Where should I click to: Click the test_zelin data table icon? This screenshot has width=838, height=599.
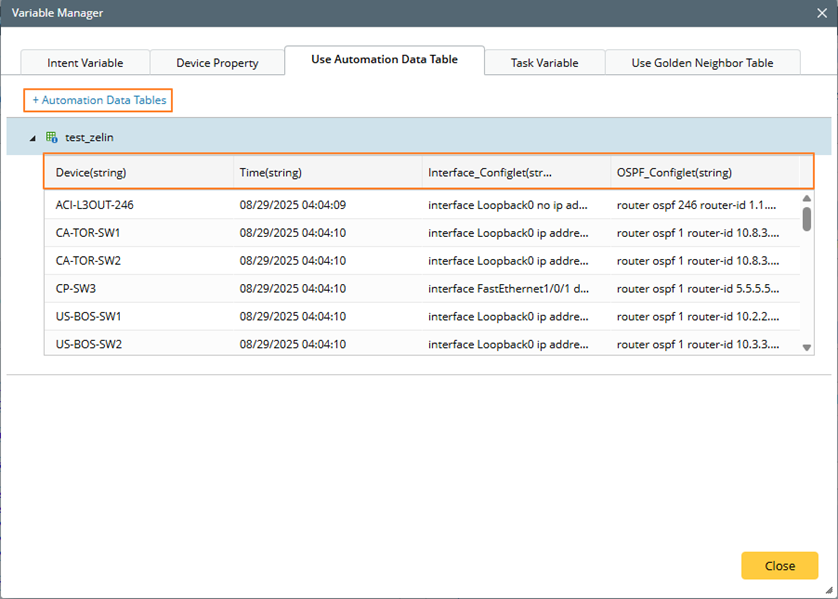click(x=52, y=137)
